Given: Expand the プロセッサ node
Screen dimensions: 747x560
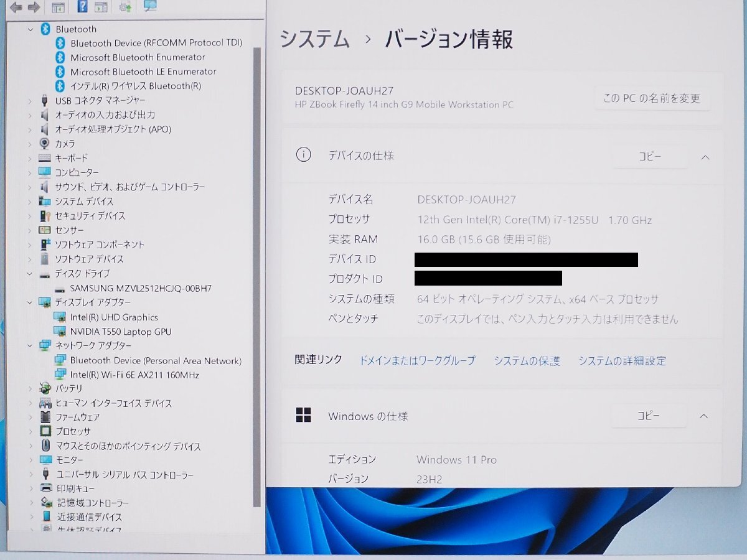Looking at the screenshot, I should click(30, 431).
